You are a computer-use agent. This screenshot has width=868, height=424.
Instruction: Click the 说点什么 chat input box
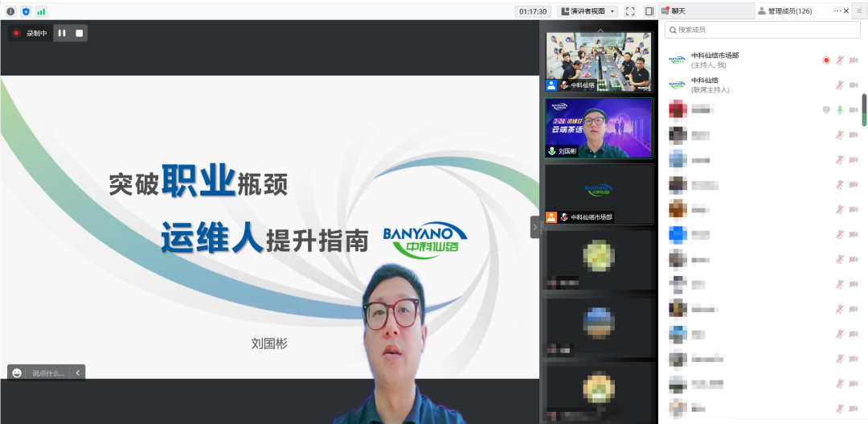[48, 373]
